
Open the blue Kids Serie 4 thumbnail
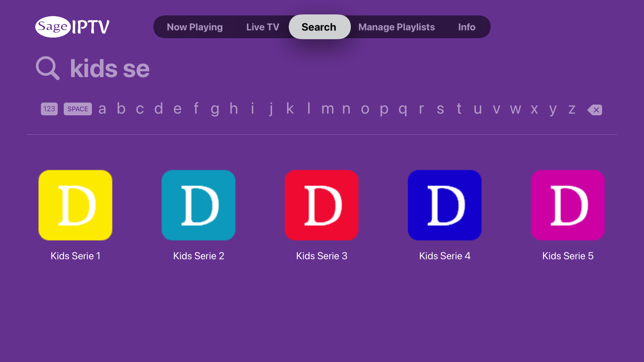(x=445, y=205)
